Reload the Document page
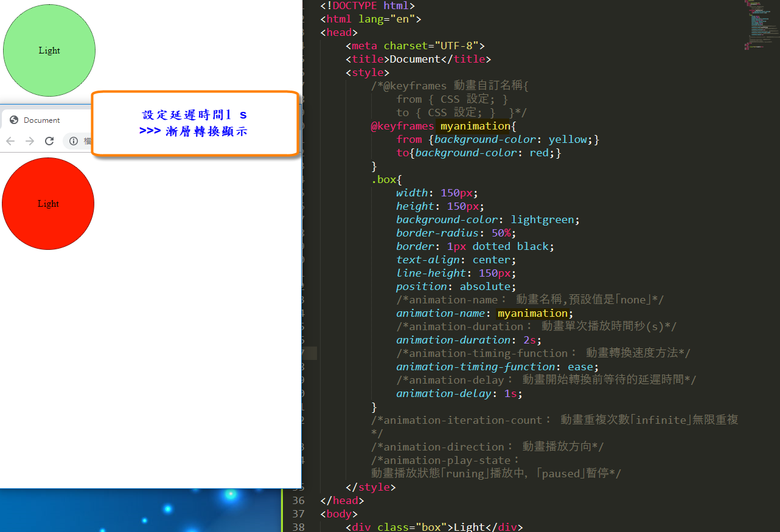Image resolution: width=780 pixels, height=532 pixels. click(x=50, y=141)
